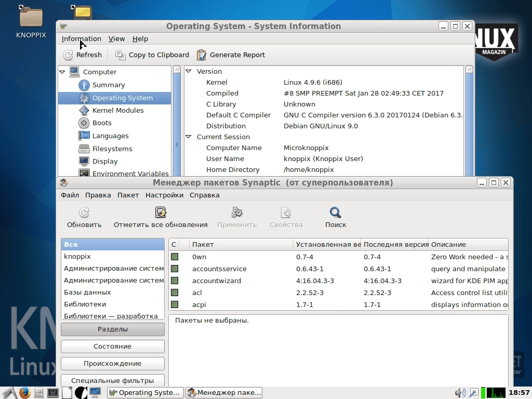Open the LXDE start menu icon

pos(8,393)
